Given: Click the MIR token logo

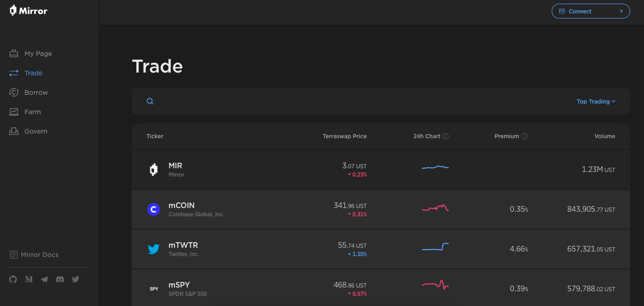Looking at the screenshot, I should [x=154, y=170].
